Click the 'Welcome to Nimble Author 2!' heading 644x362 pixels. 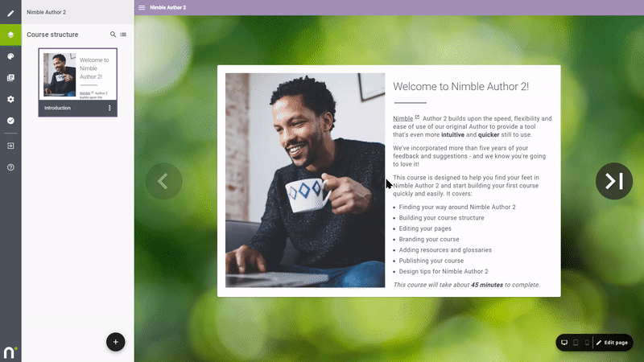tap(460, 87)
